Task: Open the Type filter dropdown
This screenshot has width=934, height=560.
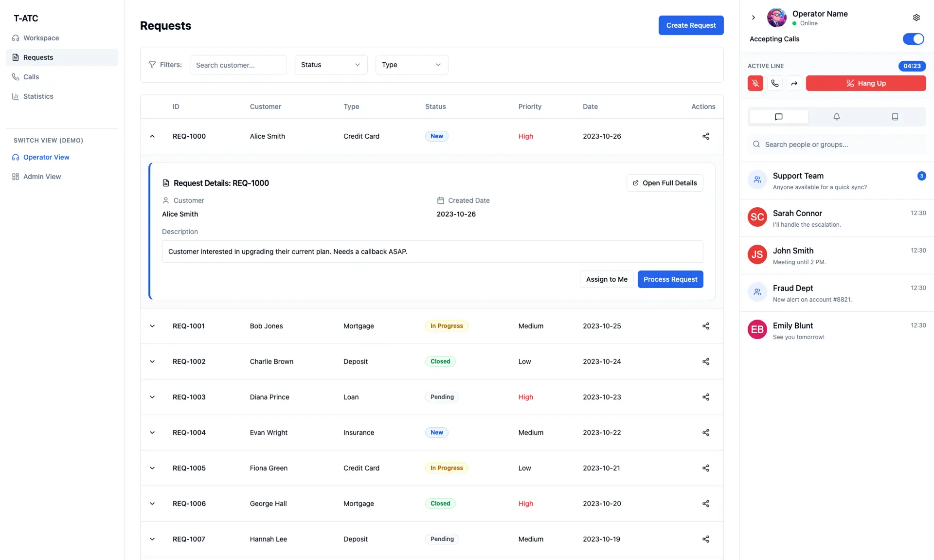Action: [x=412, y=65]
